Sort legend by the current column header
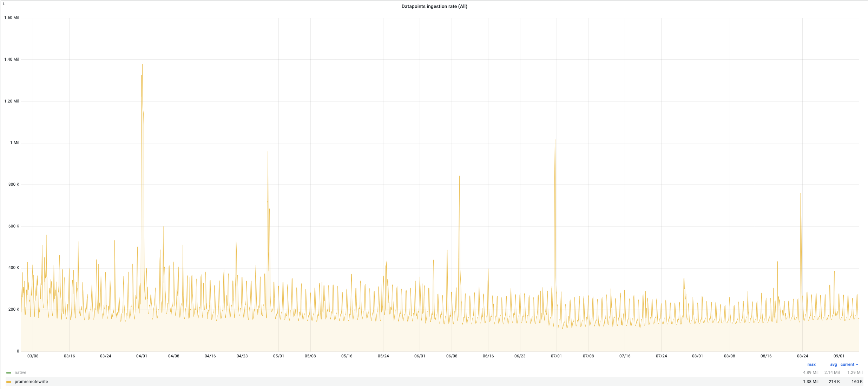Screen dimensions: 868x389 click(847, 365)
